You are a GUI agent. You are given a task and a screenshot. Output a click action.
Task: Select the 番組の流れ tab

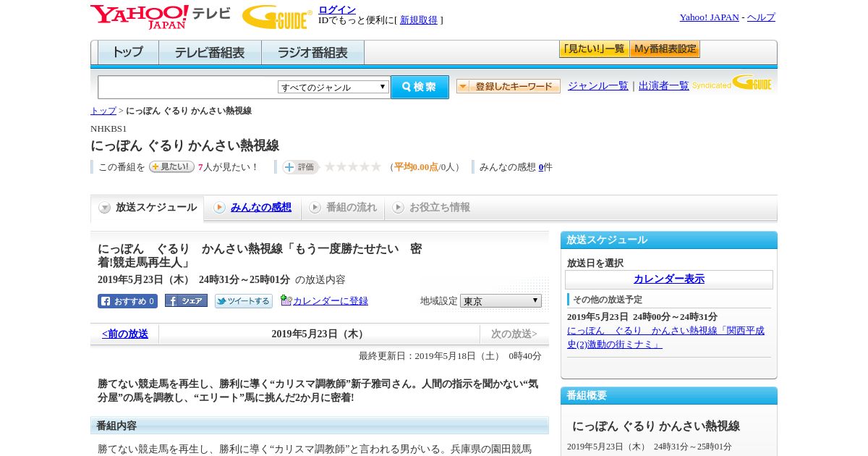point(352,208)
